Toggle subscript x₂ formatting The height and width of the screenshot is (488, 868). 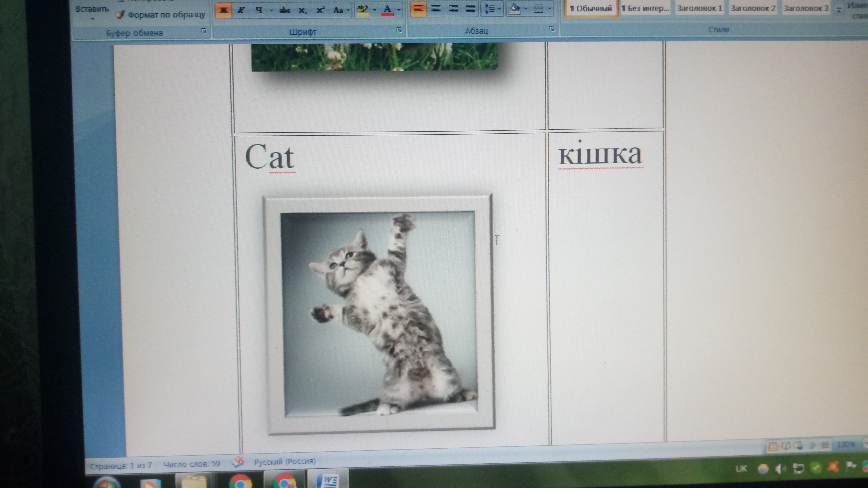pyautogui.click(x=303, y=10)
